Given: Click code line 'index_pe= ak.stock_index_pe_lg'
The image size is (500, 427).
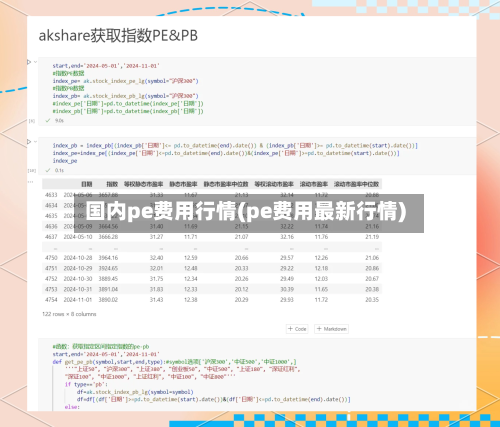Looking at the screenshot, I should (x=126, y=81).
